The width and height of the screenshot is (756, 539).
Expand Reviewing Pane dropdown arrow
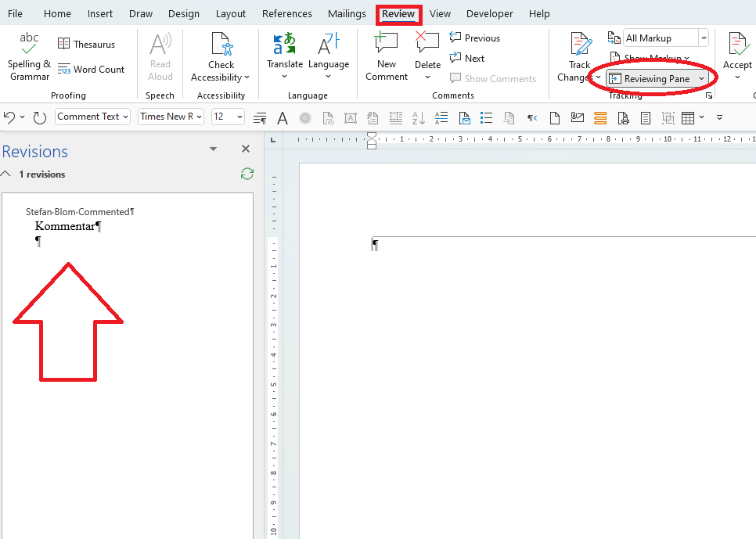(x=701, y=78)
